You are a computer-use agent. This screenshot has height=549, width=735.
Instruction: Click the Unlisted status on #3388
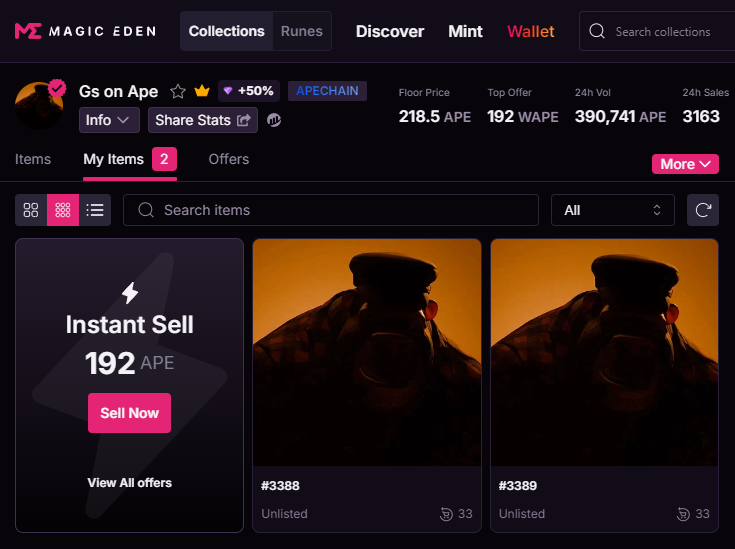(285, 514)
